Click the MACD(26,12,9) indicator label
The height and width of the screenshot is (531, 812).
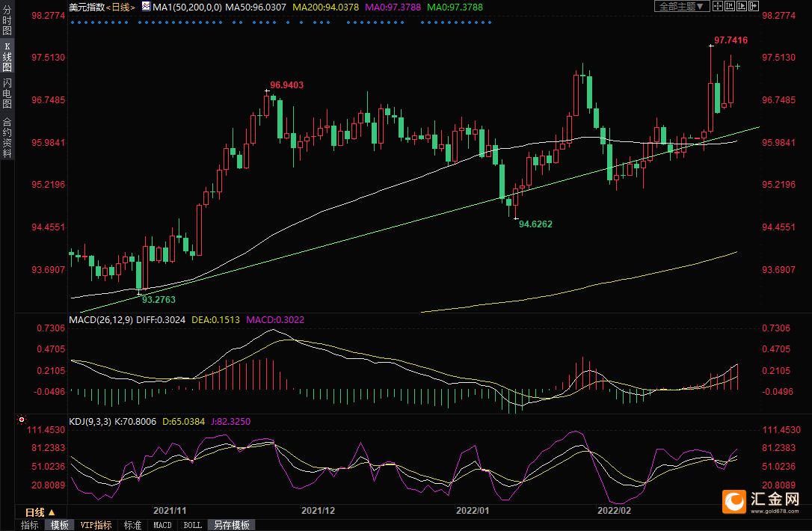click(x=101, y=319)
